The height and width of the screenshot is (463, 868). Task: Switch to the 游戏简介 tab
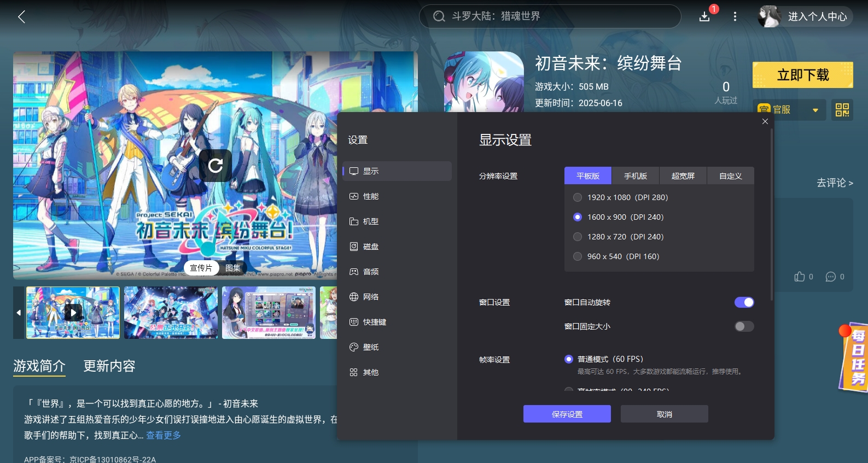click(x=39, y=366)
